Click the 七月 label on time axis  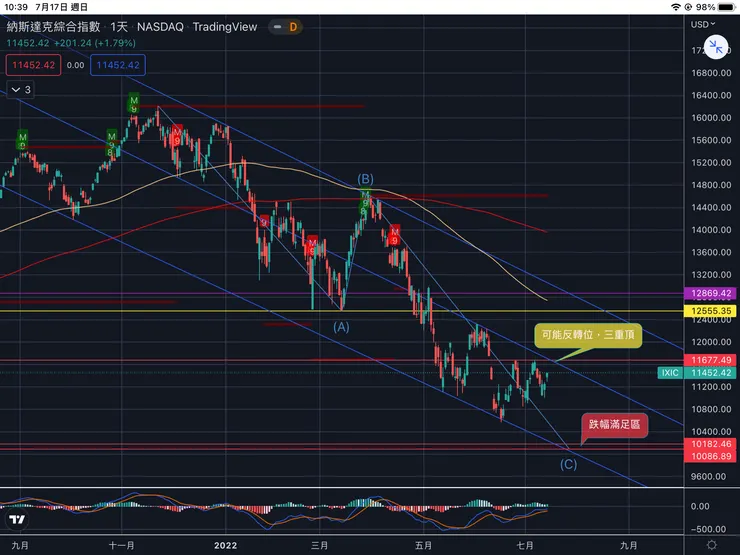click(525, 546)
